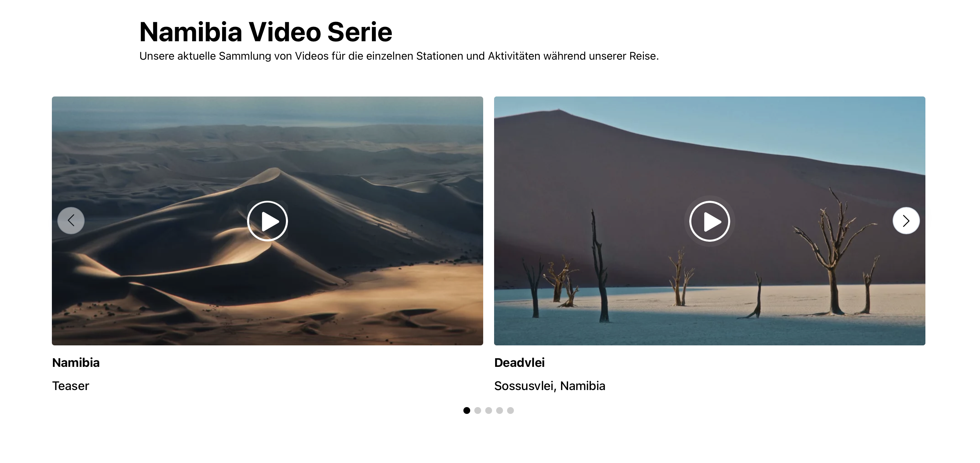Click the "Teaser" subtitle text

tap(70, 386)
